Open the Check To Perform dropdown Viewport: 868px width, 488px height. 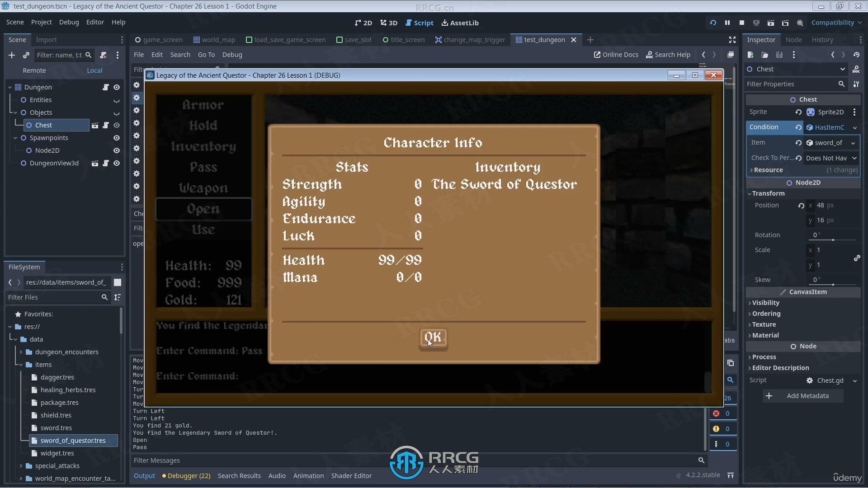tap(831, 158)
